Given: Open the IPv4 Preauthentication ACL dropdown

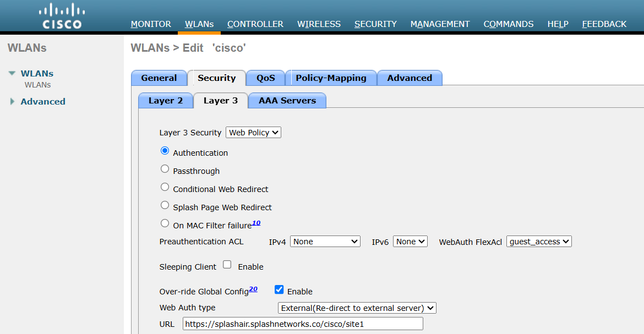Looking at the screenshot, I should [x=325, y=242].
